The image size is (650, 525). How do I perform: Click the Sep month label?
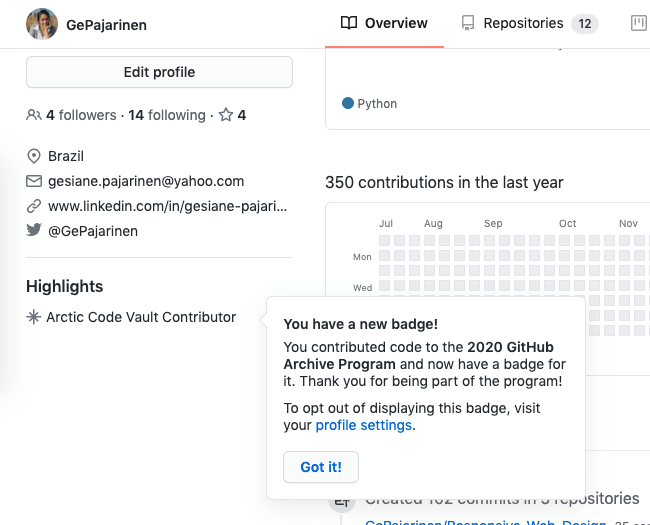493,224
